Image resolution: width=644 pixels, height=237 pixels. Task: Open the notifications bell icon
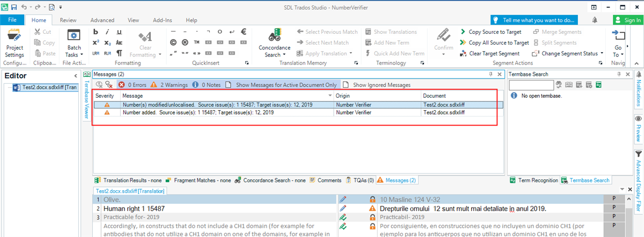pyautogui.click(x=595, y=20)
